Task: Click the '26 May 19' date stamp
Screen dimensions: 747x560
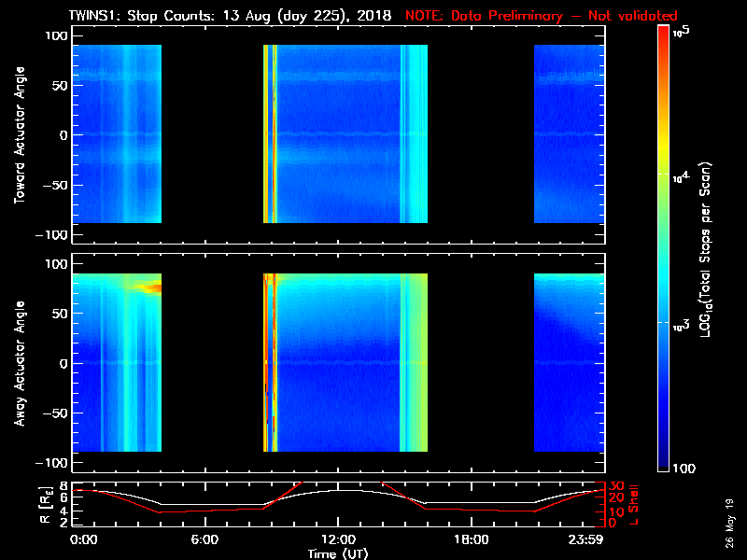Action: tap(730, 523)
